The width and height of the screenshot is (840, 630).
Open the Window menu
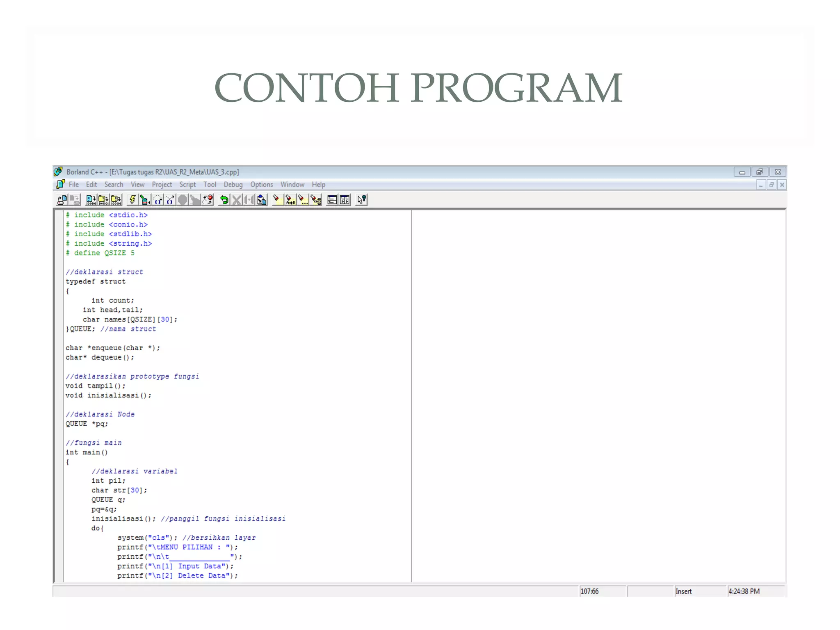[292, 185]
